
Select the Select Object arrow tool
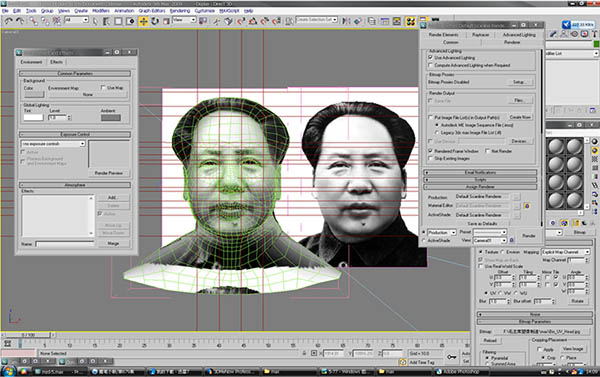pyautogui.click(x=95, y=21)
